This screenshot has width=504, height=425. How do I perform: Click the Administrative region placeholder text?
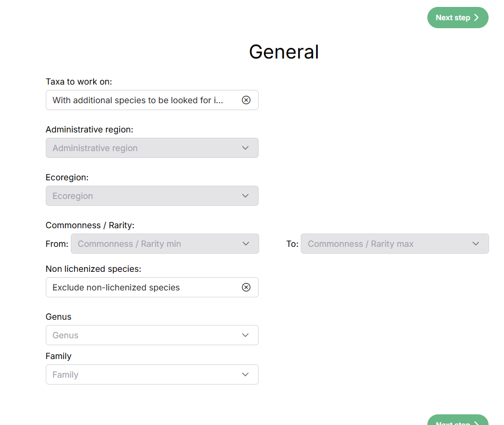tap(95, 148)
